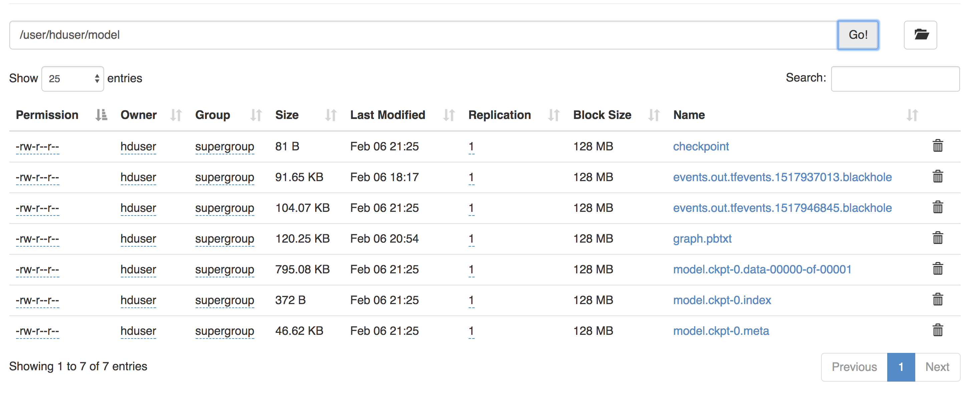Select page 1 in pagination
Image resolution: width=980 pixels, height=401 pixels.
901,367
